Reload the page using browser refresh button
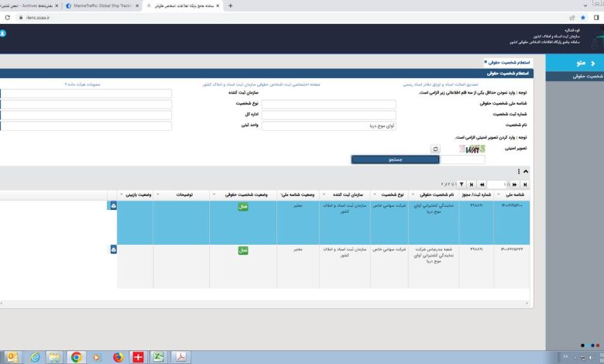Viewport: 604px width, 364px height. pyautogui.click(x=8, y=17)
